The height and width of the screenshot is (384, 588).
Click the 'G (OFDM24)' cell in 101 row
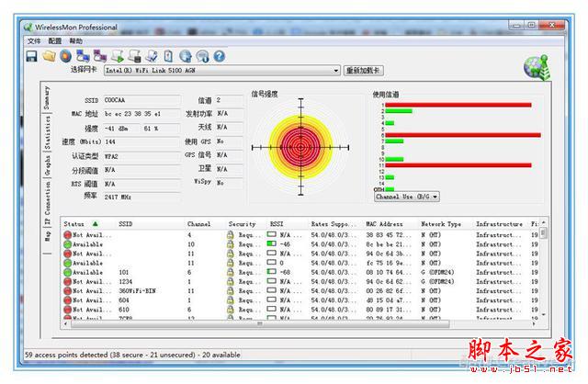[x=437, y=272]
